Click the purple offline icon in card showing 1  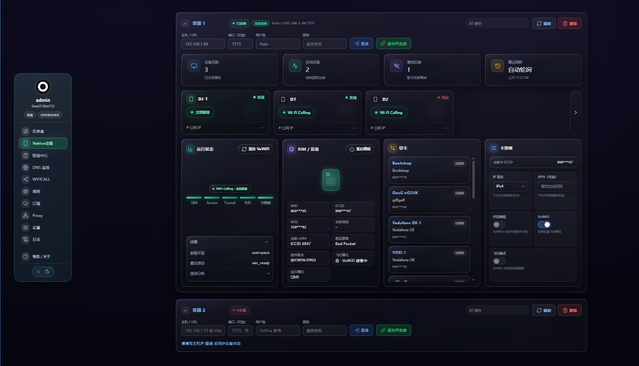396,66
